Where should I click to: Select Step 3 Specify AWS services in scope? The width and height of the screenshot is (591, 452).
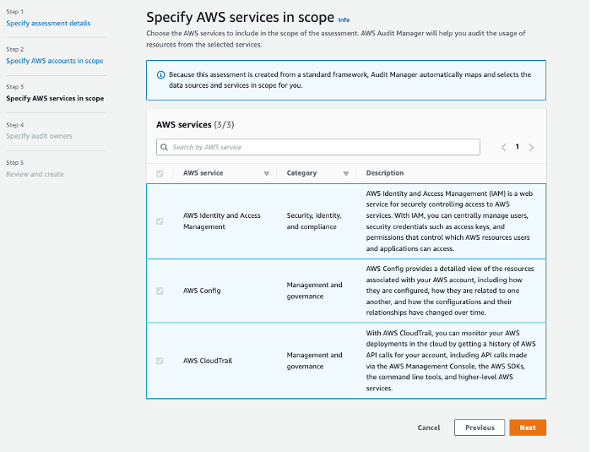pos(55,98)
